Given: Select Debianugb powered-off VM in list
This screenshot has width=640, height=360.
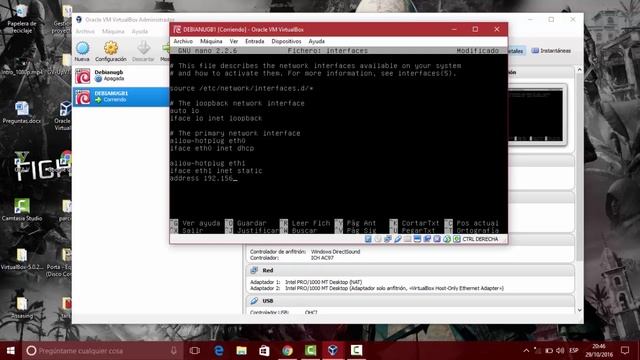Looking at the screenshot, I should click(x=121, y=76).
